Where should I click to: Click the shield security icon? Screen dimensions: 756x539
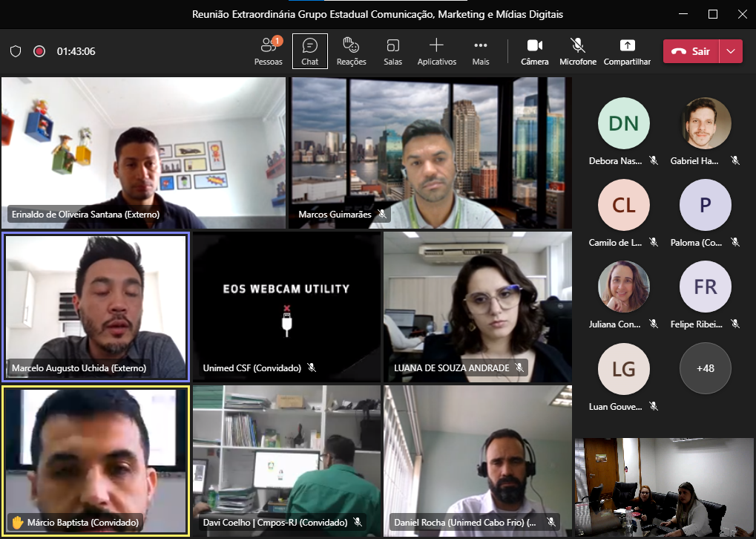[15, 51]
